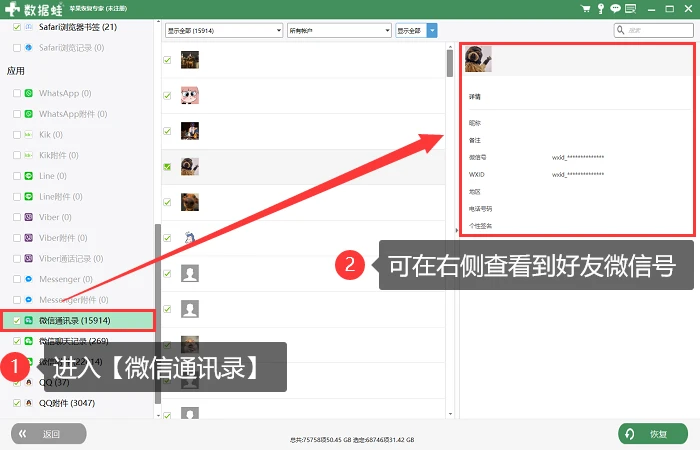The height and width of the screenshot is (450, 700).
Task: Enable the Line (0) checkbox
Action: (x=17, y=176)
